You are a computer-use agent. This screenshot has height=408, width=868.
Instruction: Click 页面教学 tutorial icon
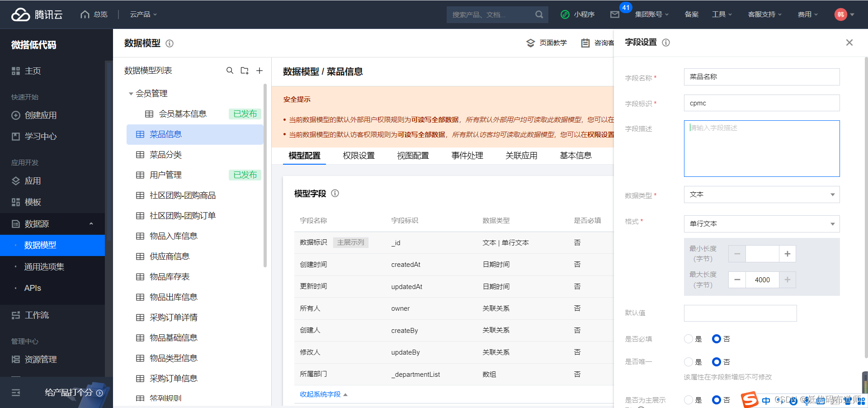pyautogui.click(x=531, y=43)
